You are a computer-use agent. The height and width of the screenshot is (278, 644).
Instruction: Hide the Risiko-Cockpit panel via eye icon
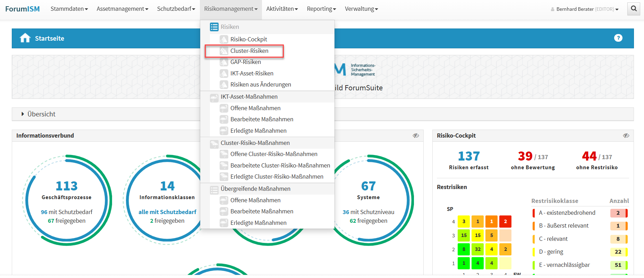pos(626,136)
